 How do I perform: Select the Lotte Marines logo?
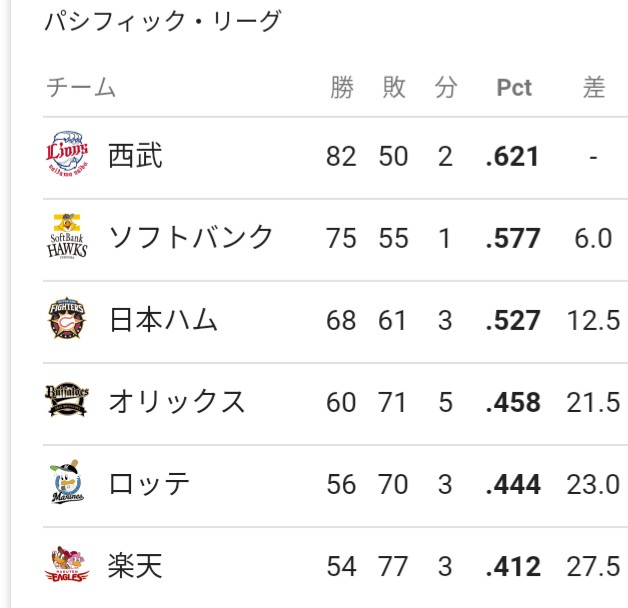67,482
